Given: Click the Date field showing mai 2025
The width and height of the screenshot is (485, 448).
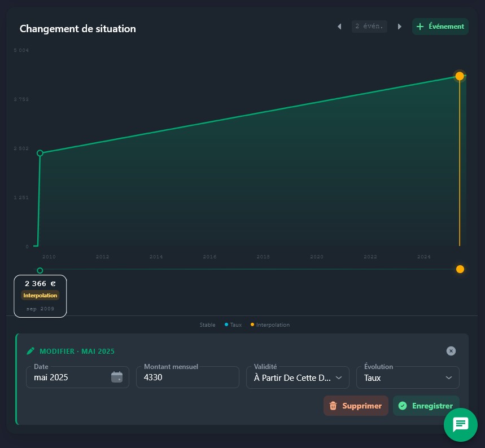Looking at the screenshot, I should click(x=71, y=377).
